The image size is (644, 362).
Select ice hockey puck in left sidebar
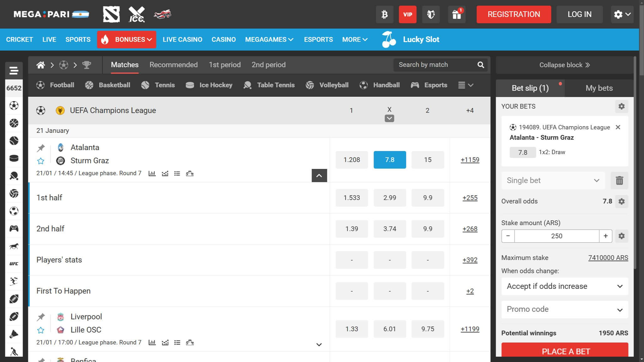[x=14, y=158]
